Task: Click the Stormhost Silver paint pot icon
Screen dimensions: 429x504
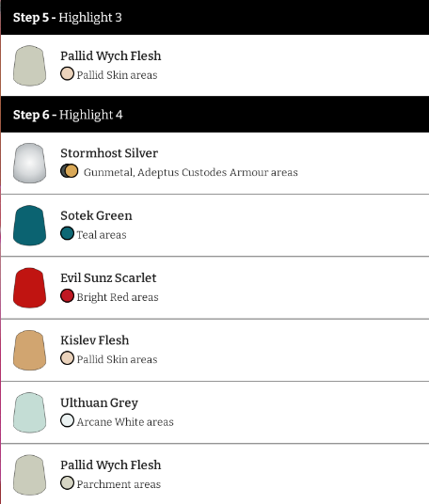Action: click(29, 163)
